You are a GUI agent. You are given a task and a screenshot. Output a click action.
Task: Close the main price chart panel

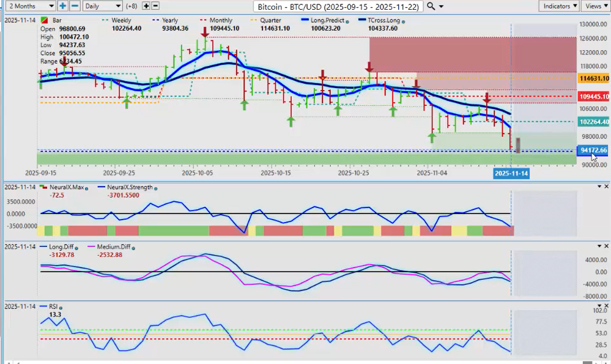point(605,20)
